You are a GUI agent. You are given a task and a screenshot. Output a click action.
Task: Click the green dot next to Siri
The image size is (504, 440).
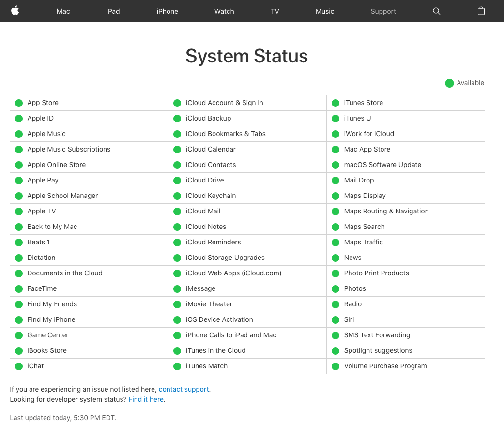tap(336, 320)
